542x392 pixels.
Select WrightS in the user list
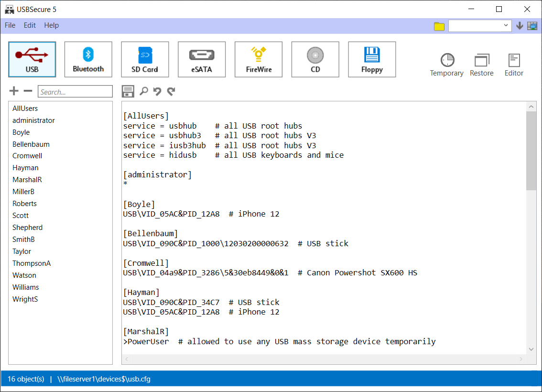coord(25,299)
